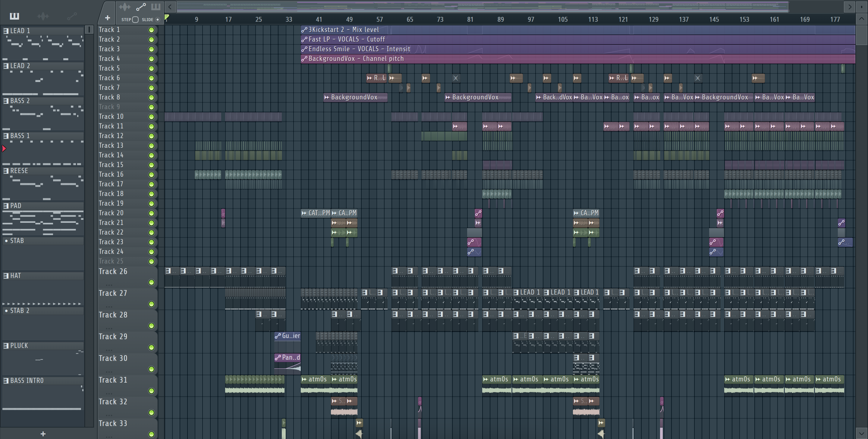Select Endless Smile VOCALS Intensit automation clip
The height and width of the screenshot is (439, 868).
tap(578, 49)
